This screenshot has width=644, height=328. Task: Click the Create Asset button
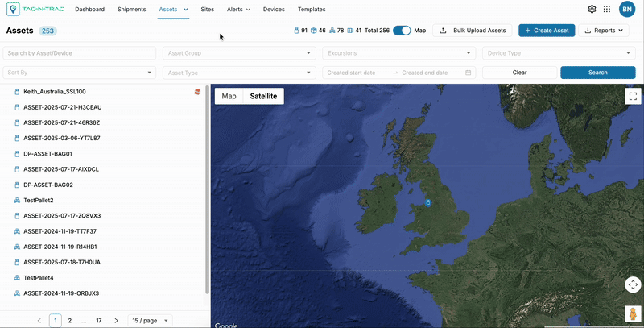(x=547, y=31)
